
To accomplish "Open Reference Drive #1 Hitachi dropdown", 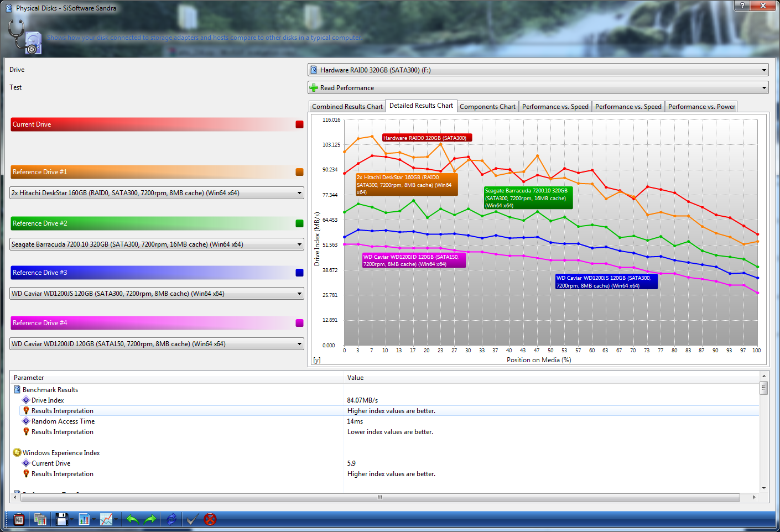I will pyautogui.click(x=157, y=193).
